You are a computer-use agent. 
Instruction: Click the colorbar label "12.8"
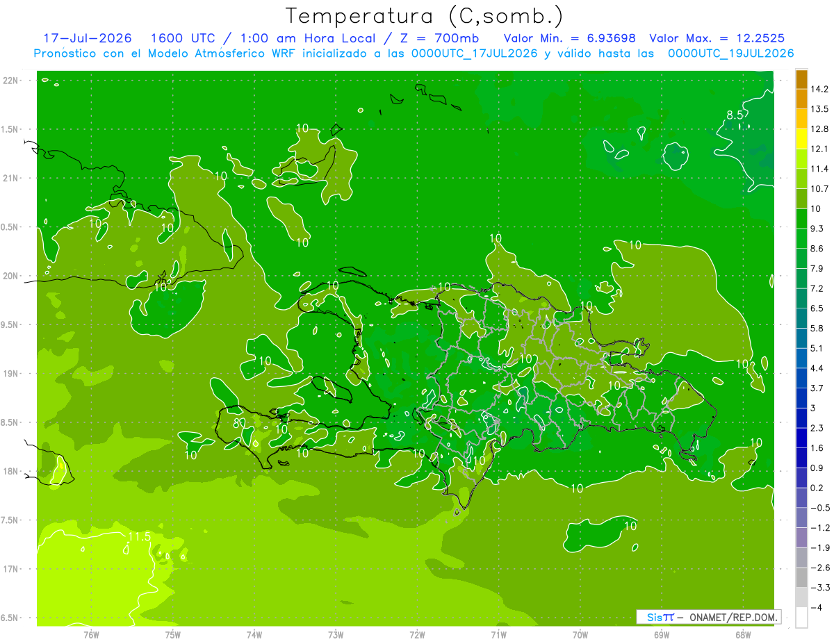pos(819,129)
